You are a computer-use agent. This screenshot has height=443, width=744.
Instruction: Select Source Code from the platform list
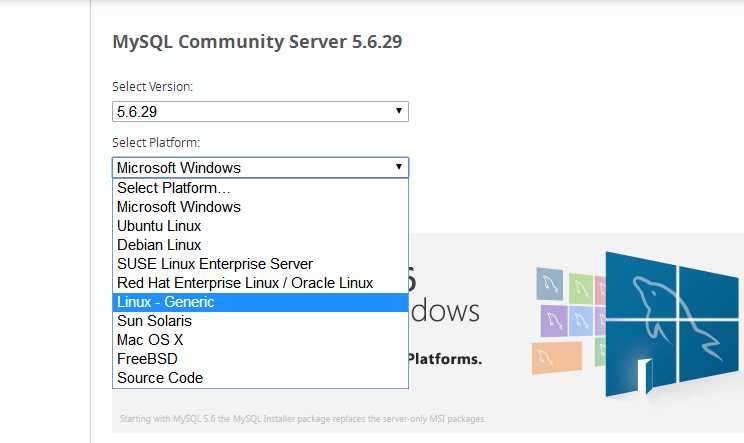coord(260,378)
